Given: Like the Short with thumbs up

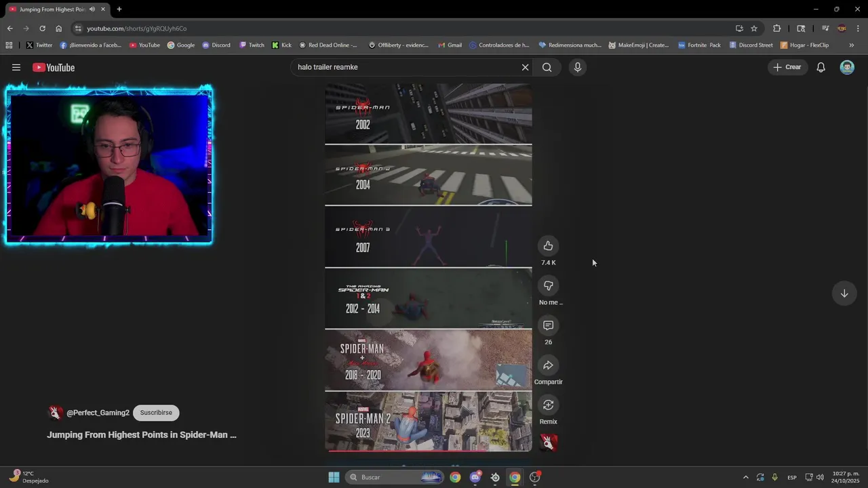Looking at the screenshot, I should pyautogui.click(x=548, y=246).
